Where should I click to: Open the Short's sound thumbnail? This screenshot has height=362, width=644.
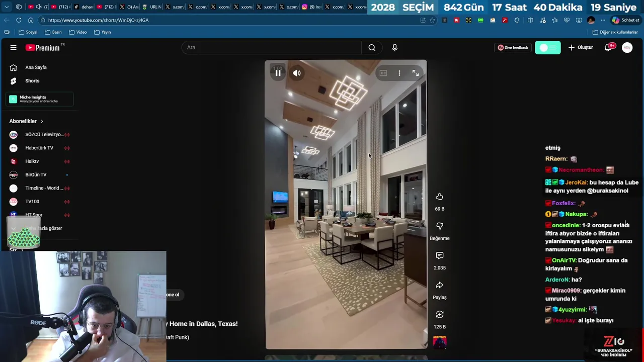440,343
